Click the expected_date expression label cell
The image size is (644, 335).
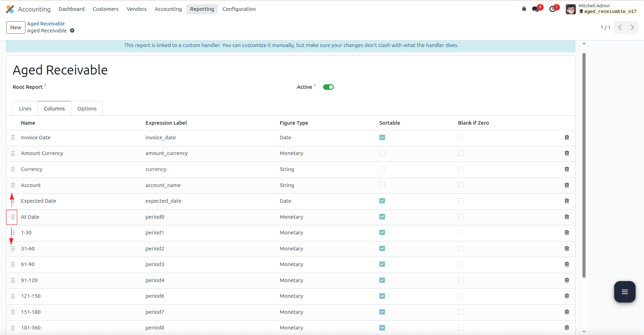point(163,201)
